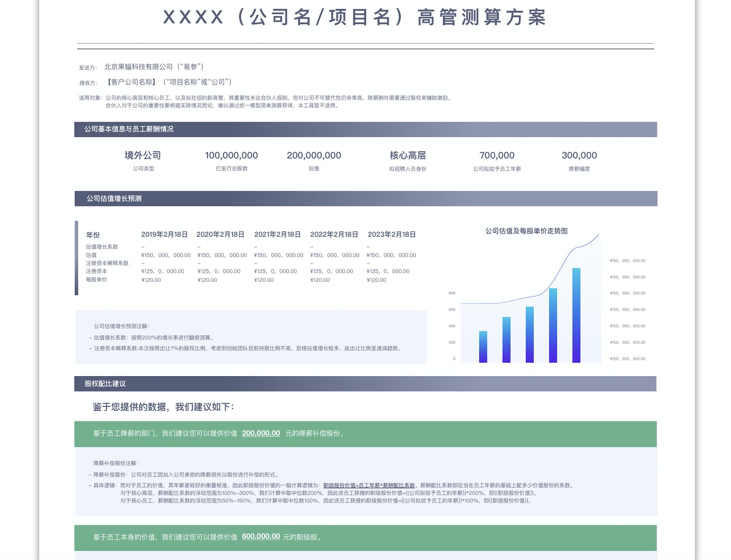The width and height of the screenshot is (731, 560).
Task: Click the 年份 table header
Action: [x=93, y=235]
